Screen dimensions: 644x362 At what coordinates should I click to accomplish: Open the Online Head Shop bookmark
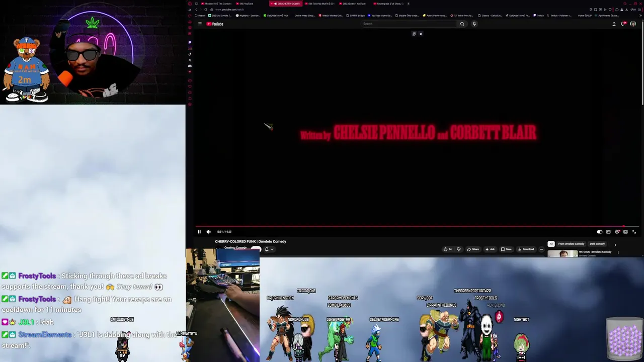[305, 16]
